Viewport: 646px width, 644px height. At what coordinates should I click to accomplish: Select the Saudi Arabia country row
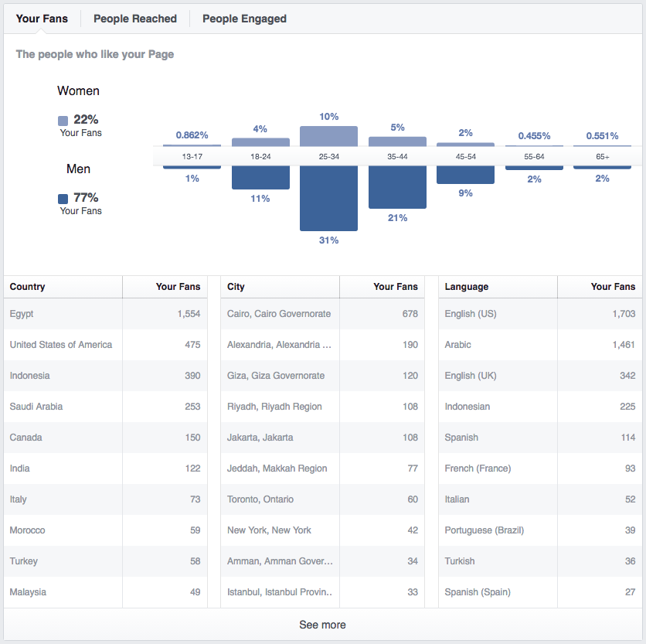[x=105, y=407]
